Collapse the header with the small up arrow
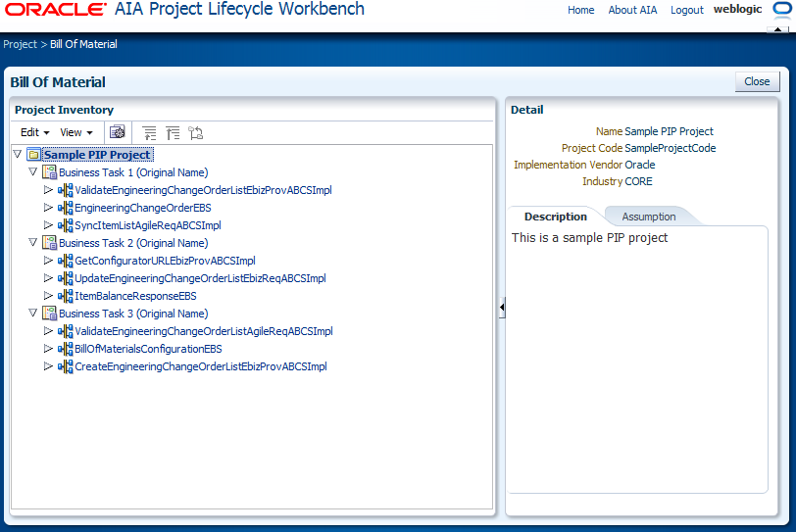The image size is (796, 532). click(777, 29)
